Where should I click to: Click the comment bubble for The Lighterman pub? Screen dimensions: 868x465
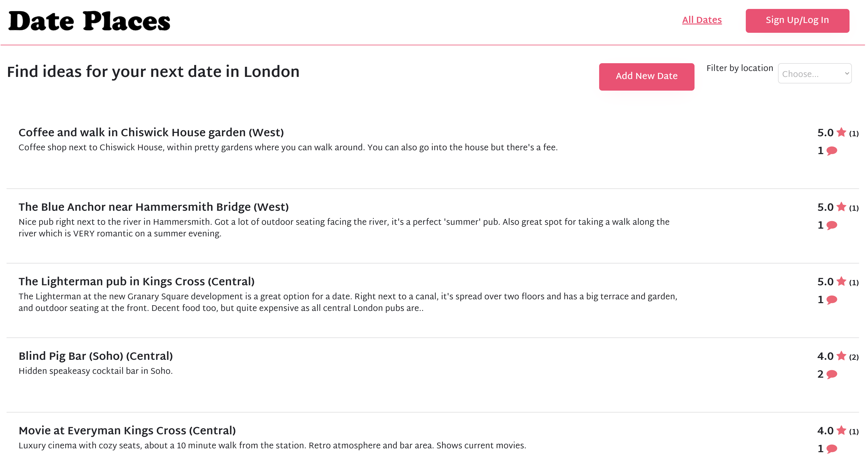coord(832,300)
